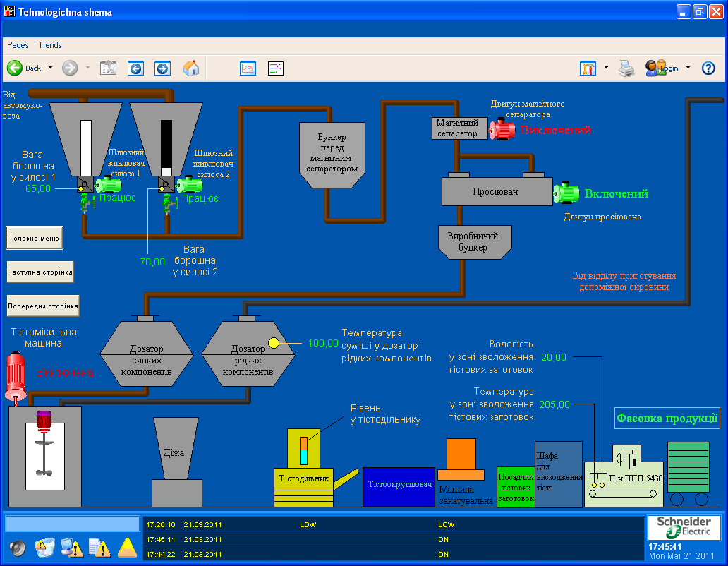Click the yellow triangle active alarms icon
This screenshot has width=728, height=566.
pyautogui.click(x=127, y=548)
